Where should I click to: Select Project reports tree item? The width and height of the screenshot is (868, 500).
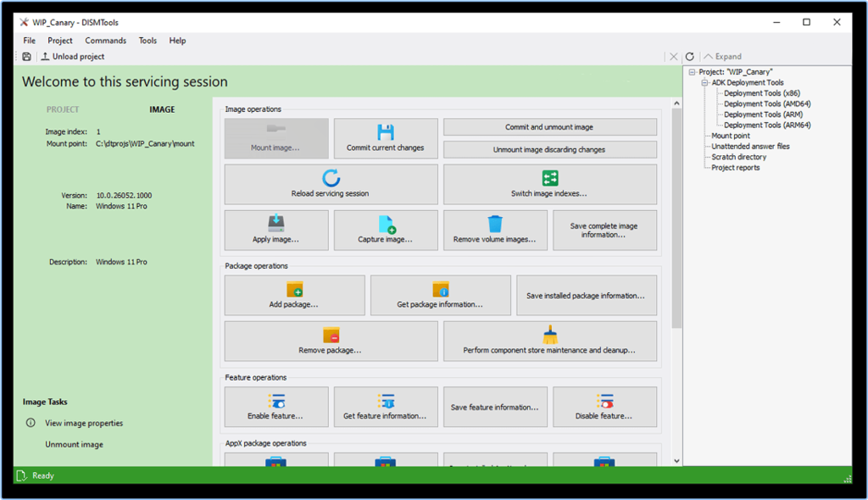[x=735, y=167]
